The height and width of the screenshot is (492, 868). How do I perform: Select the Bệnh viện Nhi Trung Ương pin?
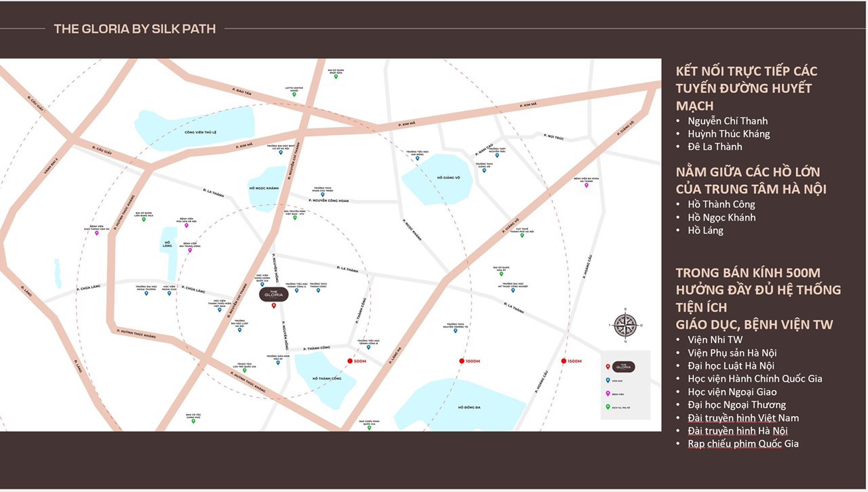coord(190,250)
